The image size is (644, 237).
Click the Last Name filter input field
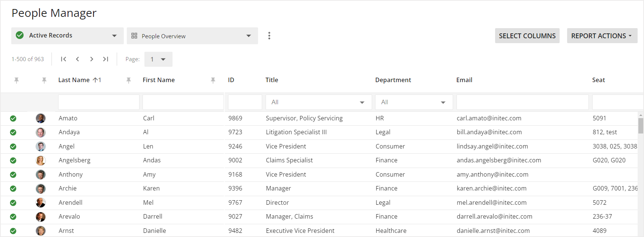pyautogui.click(x=99, y=102)
